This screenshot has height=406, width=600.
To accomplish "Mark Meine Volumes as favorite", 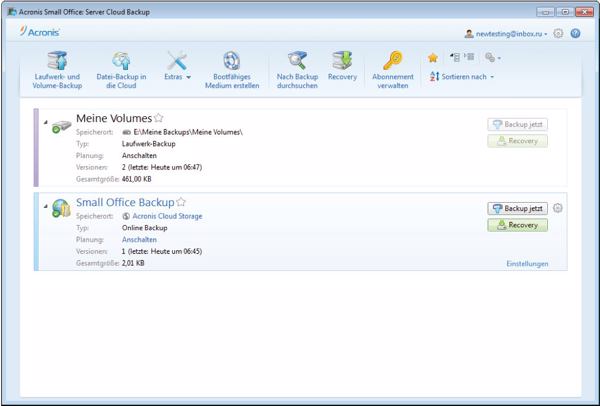I will [x=158, y=118].
